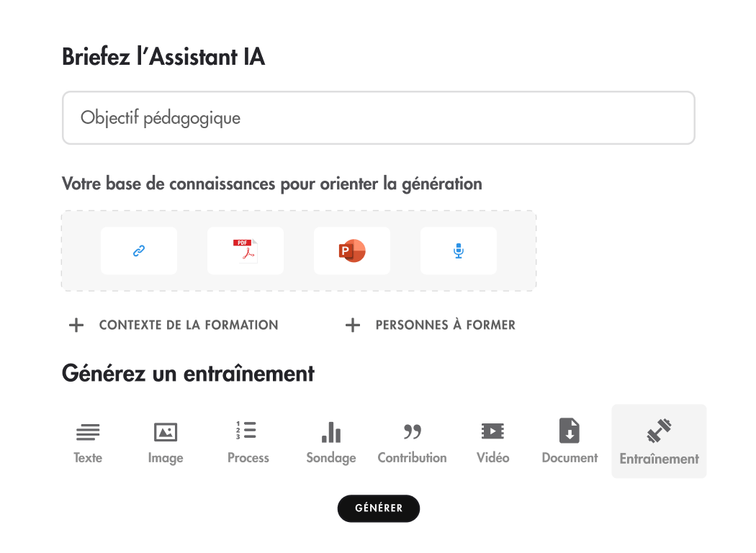The width and height of the screenshot is (756, 553).
Task: Click the Objectif pédagogique input field
Action: click(378, 117)
